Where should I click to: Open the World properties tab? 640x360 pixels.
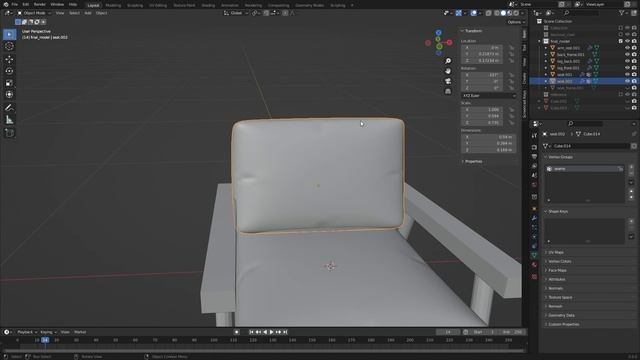point(534,185)
